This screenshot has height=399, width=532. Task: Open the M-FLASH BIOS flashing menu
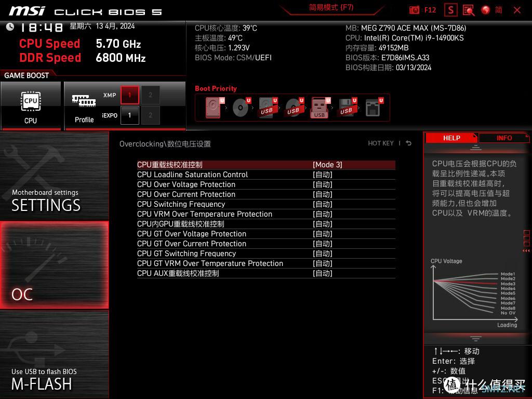point(54,354)
